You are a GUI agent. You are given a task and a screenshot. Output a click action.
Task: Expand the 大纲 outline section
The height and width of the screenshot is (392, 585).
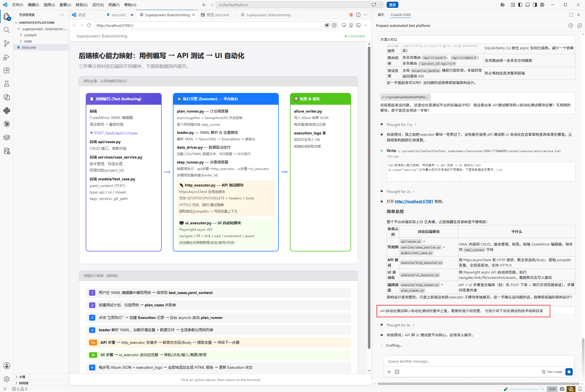coord(22,377)
